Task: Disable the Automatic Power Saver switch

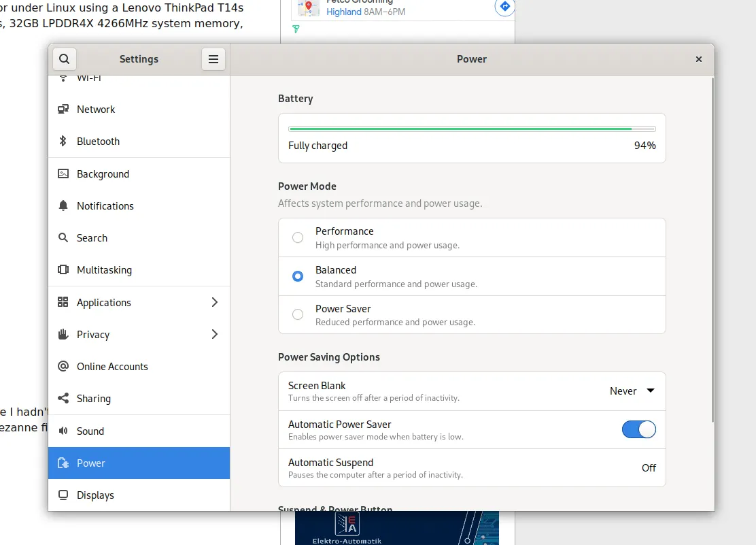Action: [x=638, y=429]
